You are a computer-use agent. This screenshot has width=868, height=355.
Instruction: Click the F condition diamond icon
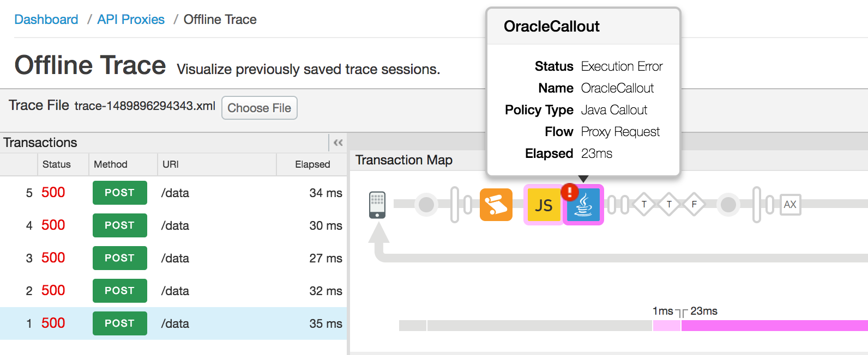[694, 205]
